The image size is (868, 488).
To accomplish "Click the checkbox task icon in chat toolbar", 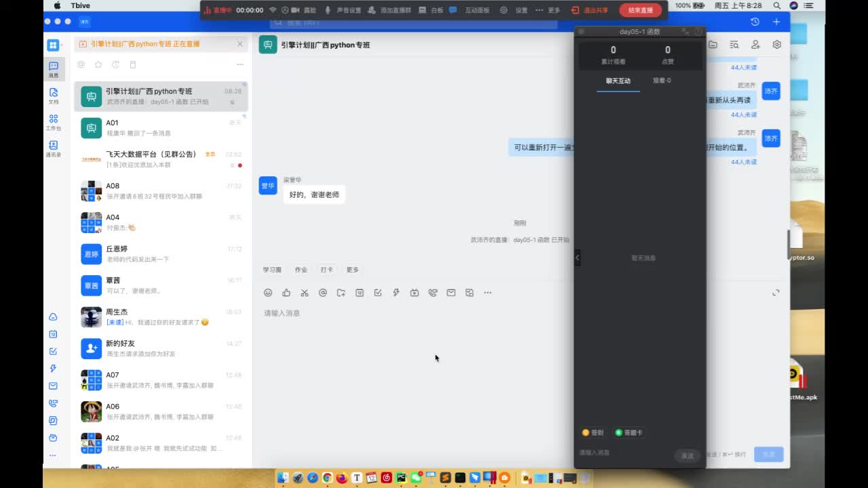I will [x=378, y=293].
